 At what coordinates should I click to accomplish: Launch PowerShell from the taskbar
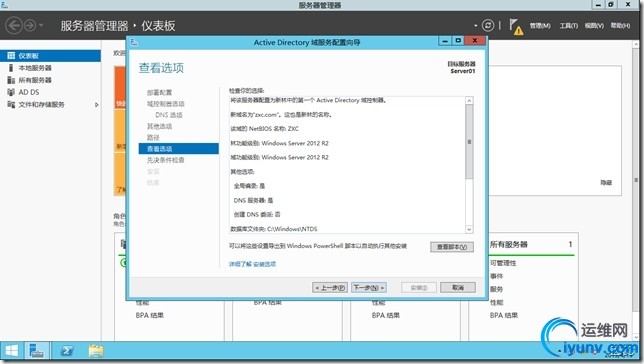coord(67,351)
